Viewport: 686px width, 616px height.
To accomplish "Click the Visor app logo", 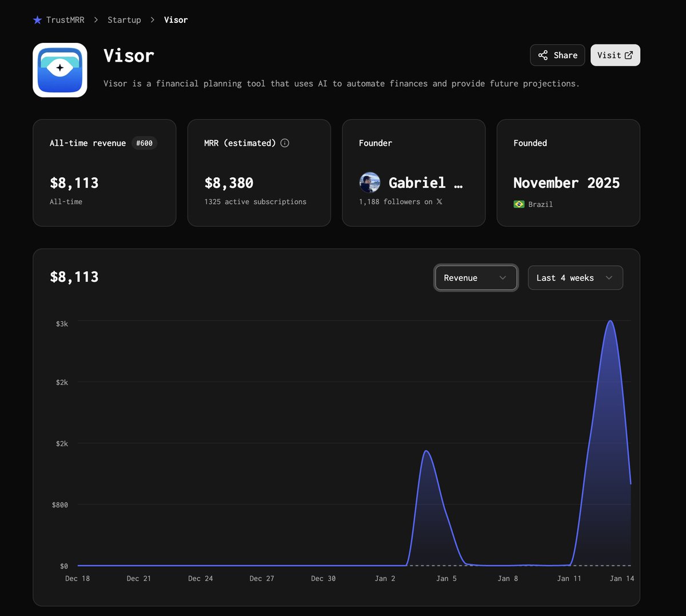I will 59,70.
